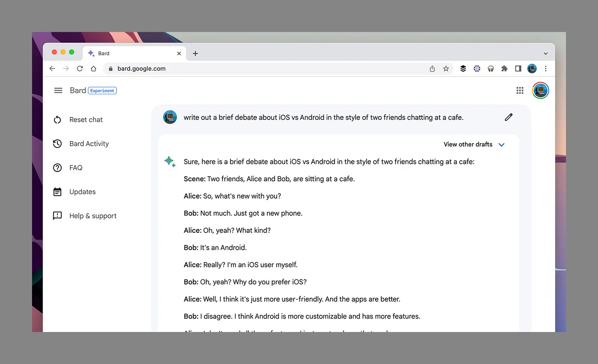Open the Google apps launcher grid
The height and width of the screenshot is (364, 598).
coord(520,90)
